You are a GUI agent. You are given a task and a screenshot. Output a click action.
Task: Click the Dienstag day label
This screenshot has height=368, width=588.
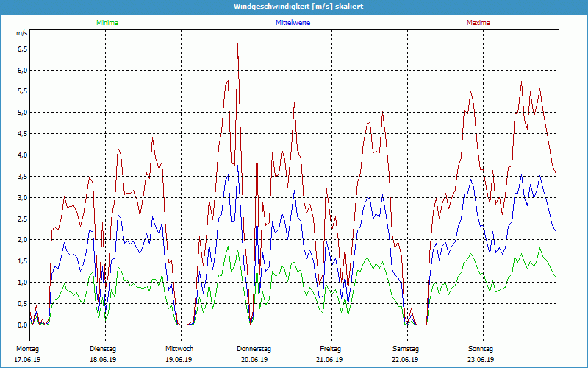[x=103, y=349]
